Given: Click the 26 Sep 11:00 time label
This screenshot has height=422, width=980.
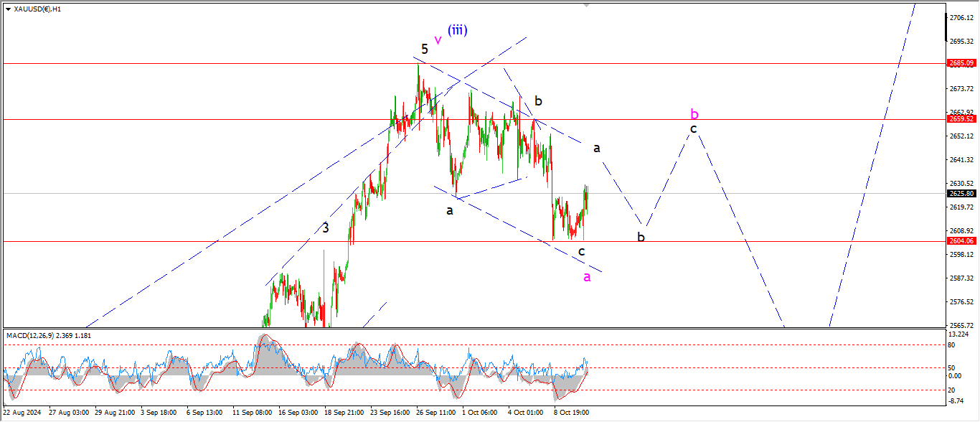Looking at the screenshot, I should click(435, 413).
